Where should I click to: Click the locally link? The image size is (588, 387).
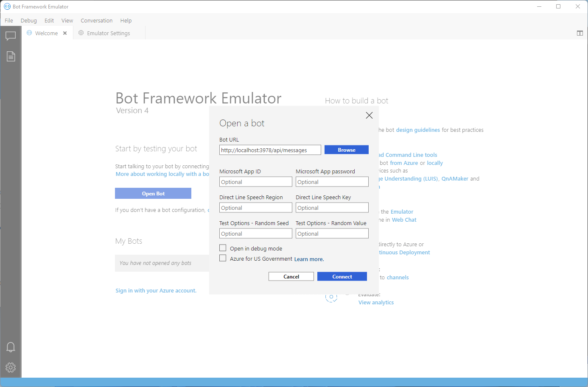point(435,163)
